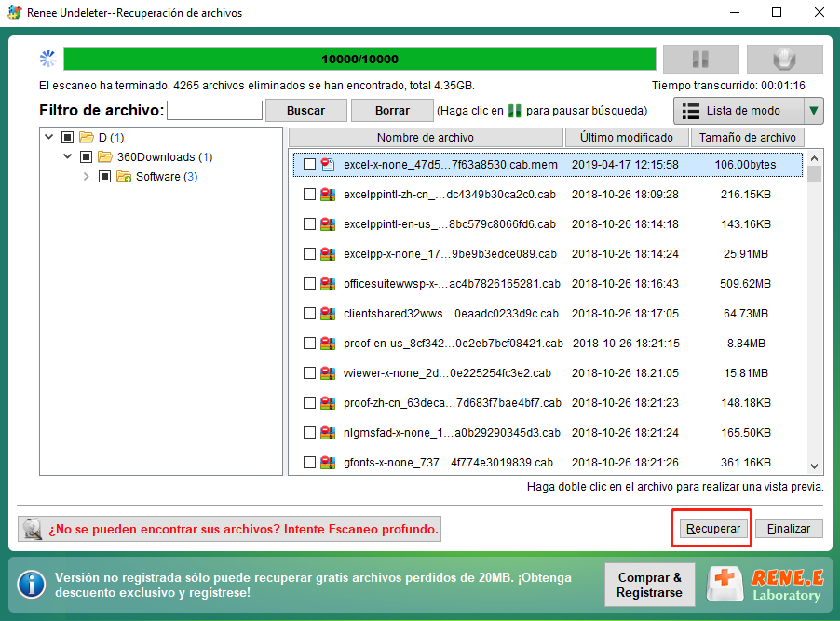The image size is (840, 621).
Task: Expand the Software tree node
Action: click(x=87, y=176)
